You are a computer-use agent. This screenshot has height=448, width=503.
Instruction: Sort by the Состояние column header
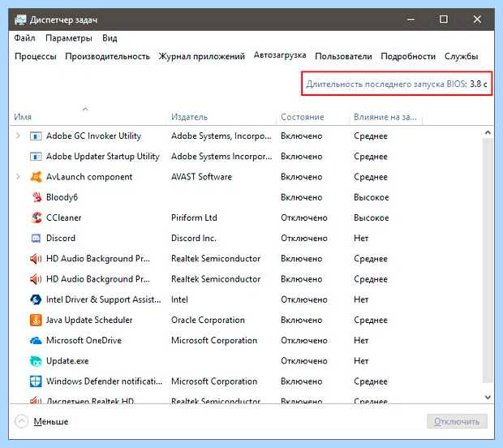(x=302, y=117)
